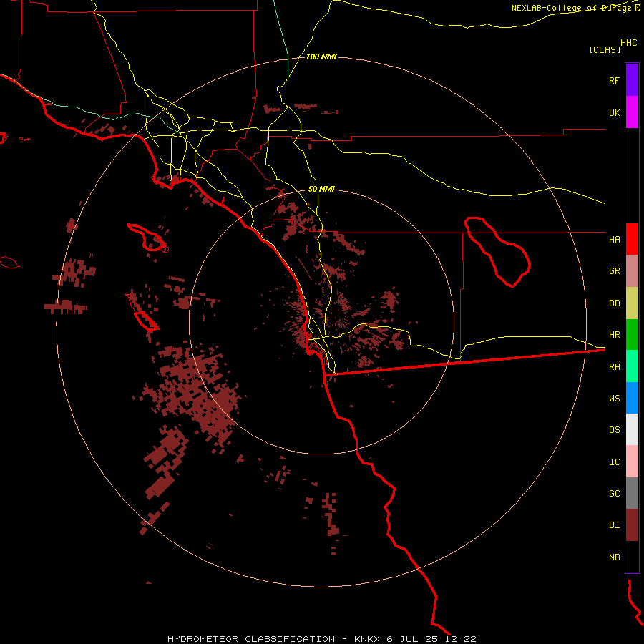This screenshot has height=644, width=644.
Task: Click the WS legend label
Action: (x=614, y=399)
